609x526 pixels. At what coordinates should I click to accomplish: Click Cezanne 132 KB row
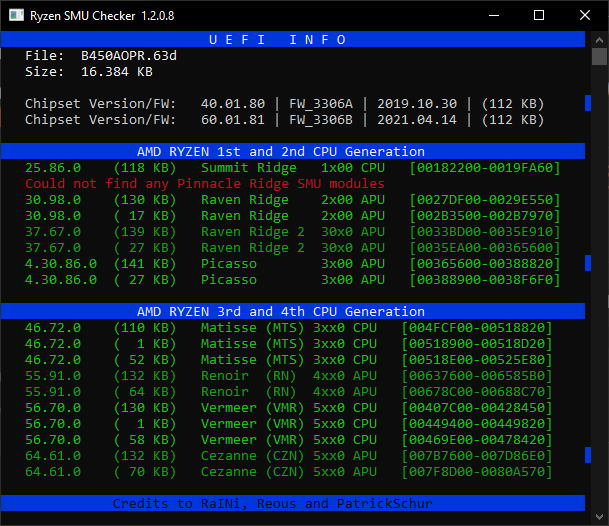click(x=289, y=456)
